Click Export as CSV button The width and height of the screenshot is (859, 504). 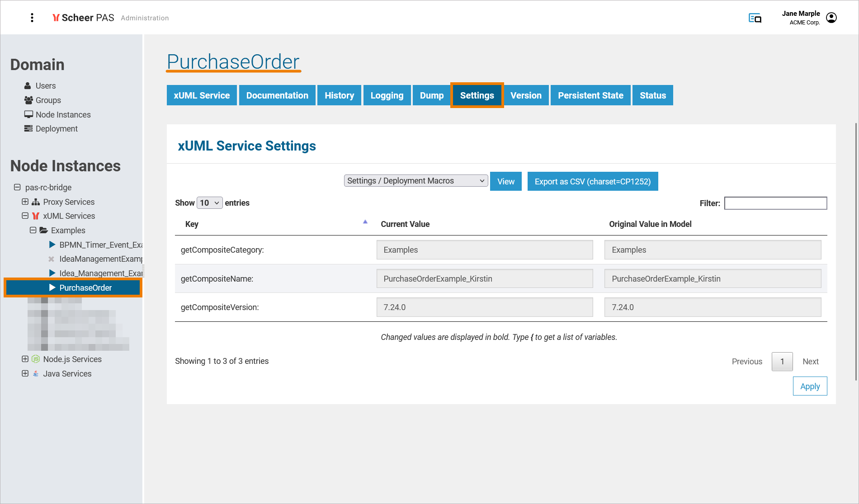click(x=592, y=181)
